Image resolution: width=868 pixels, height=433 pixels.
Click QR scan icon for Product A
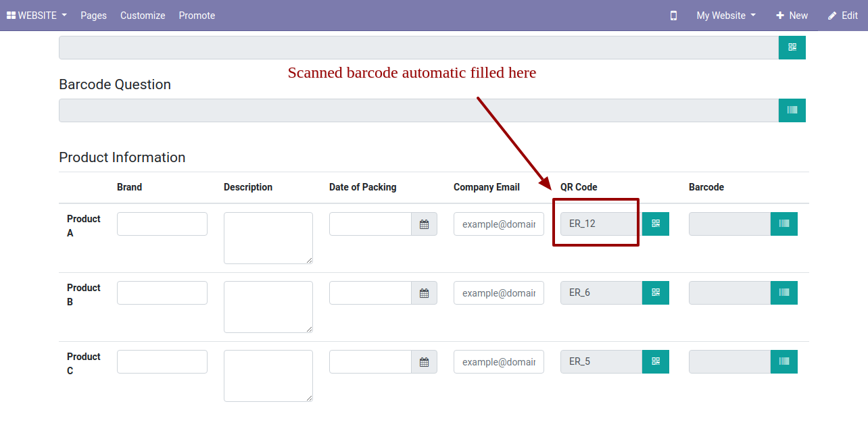point(655,224)
